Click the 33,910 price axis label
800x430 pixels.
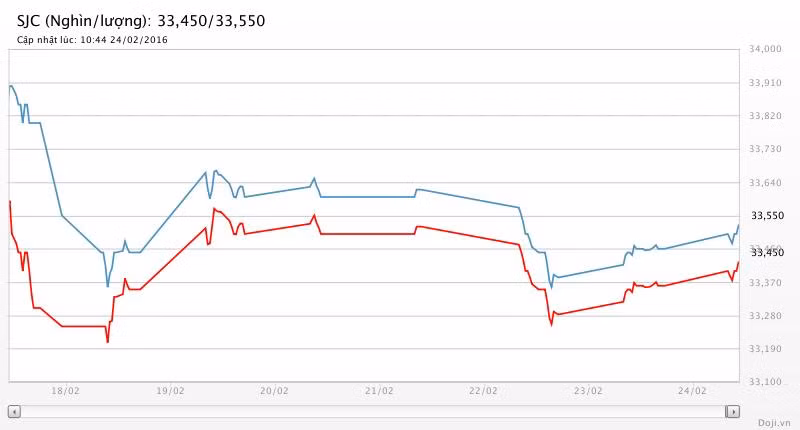pos(765,82)
